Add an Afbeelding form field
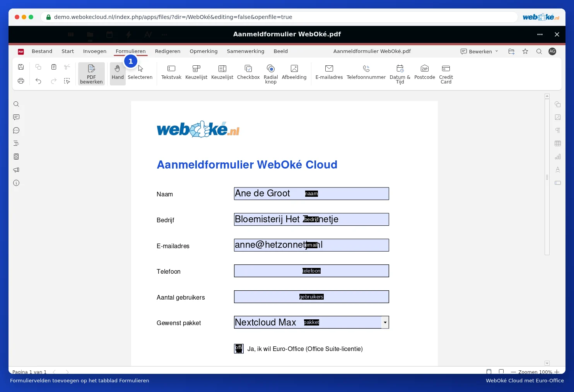Viewport: 574px width, 392px height. pos(294,73)
